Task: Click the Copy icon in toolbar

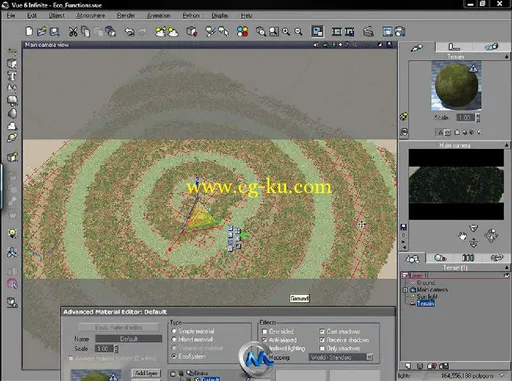Action: click(x=86, y=32)
